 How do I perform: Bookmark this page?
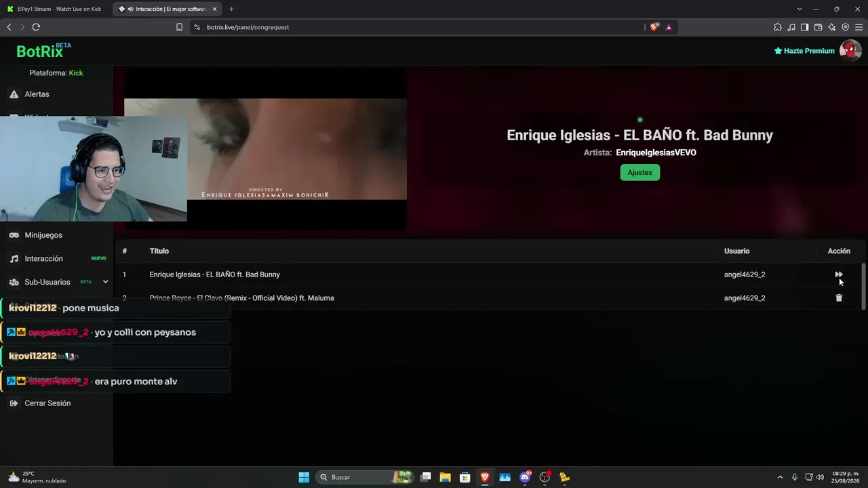coord(179,27)
